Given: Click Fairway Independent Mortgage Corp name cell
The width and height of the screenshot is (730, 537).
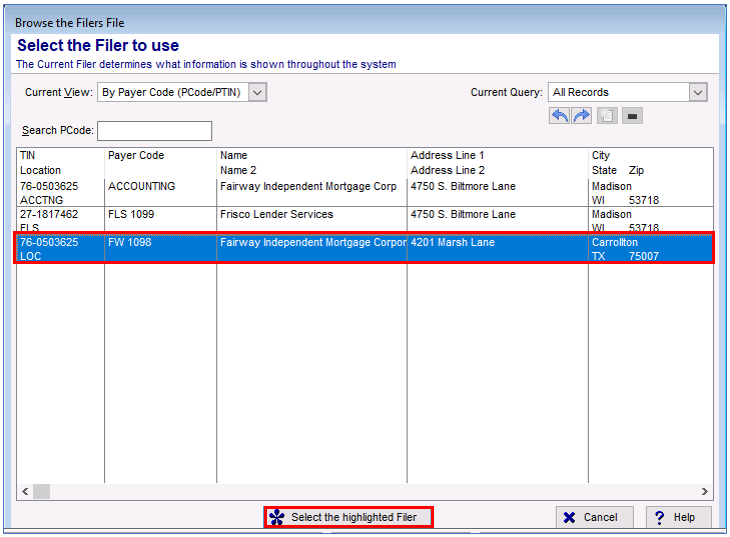Looking at the screenshot, I should click(308, 186).
